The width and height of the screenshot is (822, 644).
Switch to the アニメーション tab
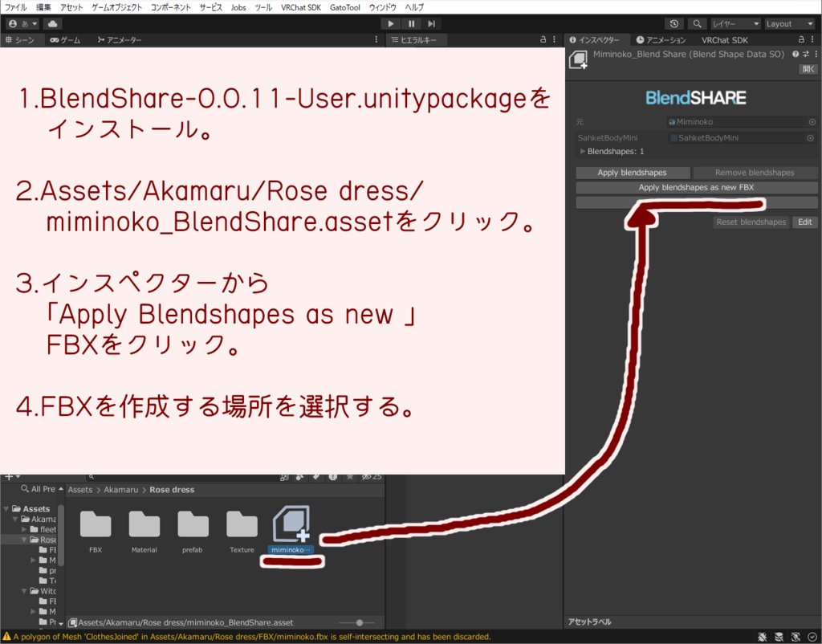coord(661,40)
